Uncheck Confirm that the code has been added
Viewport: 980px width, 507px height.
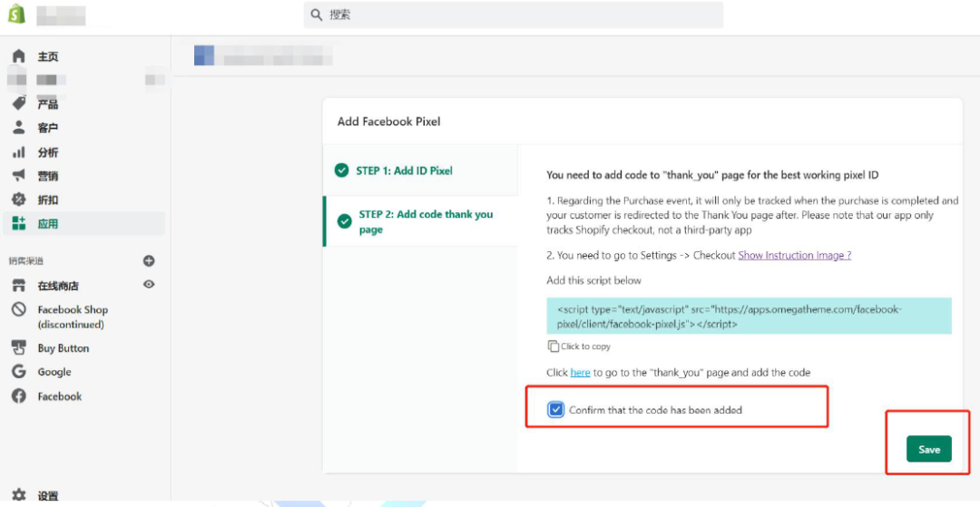click(x=556, y=410)
